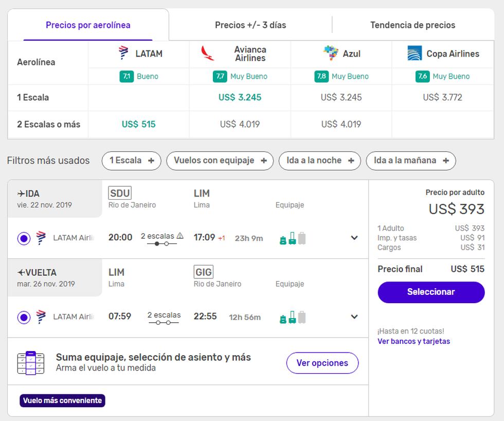The width and height of the screenshot is (504, 421).
Task: Expand return flight details chevron
Action: pyautogui.click(x=354, y=317)
